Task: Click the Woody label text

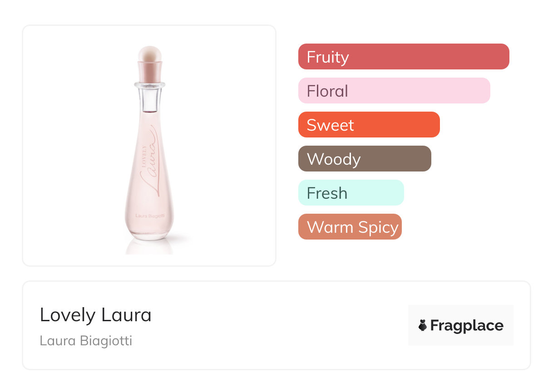Action: (x=334, y=159)
